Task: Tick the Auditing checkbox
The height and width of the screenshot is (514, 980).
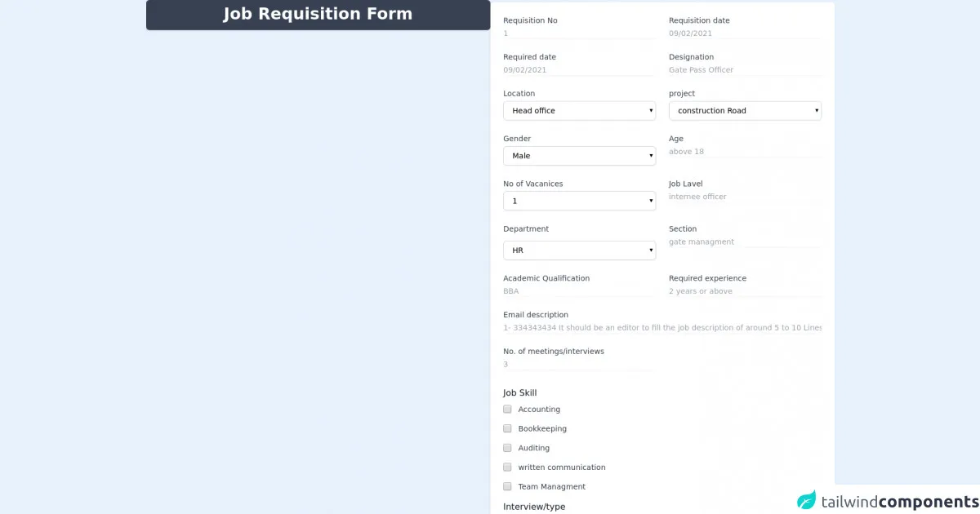Action: [507, 448]
